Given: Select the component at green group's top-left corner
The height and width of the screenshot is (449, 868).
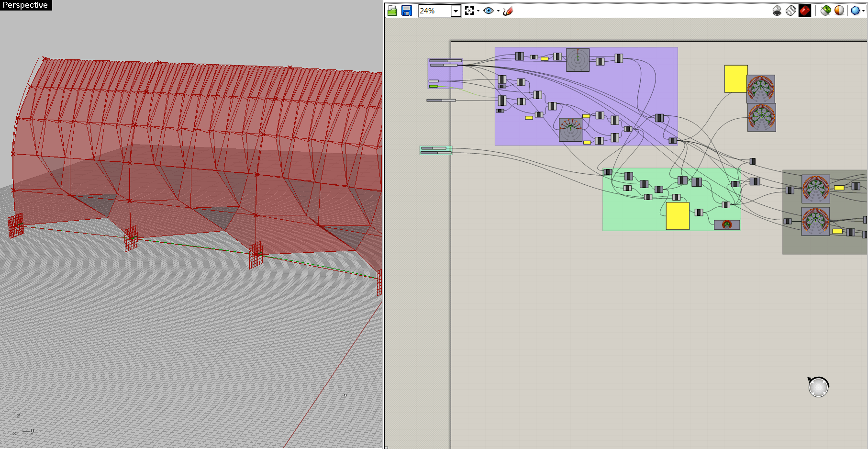Looking at the screenshot, I should [x=608, y=172].
